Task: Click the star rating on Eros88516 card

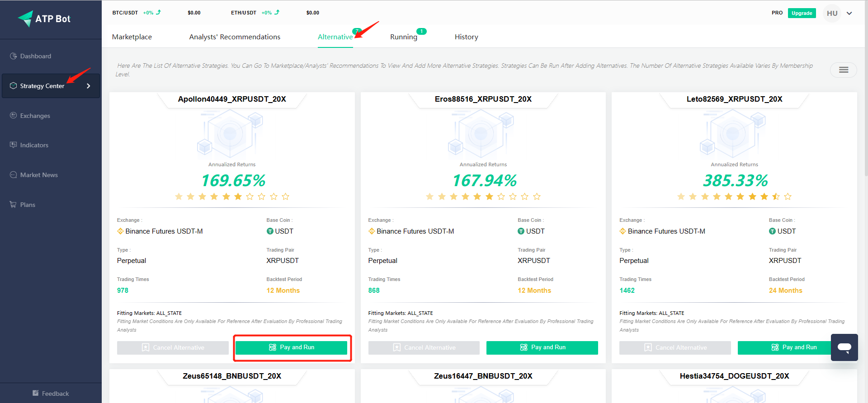Action: tap(483, 197)
